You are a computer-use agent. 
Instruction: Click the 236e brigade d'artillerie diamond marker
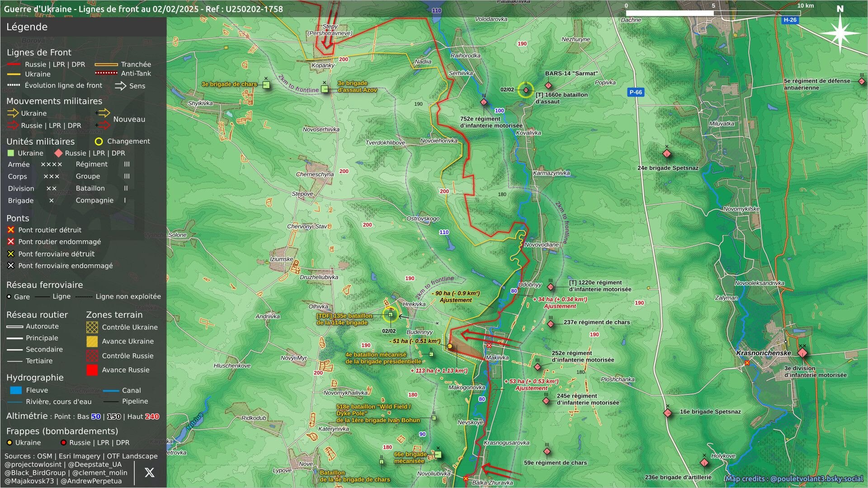[704, 463]
